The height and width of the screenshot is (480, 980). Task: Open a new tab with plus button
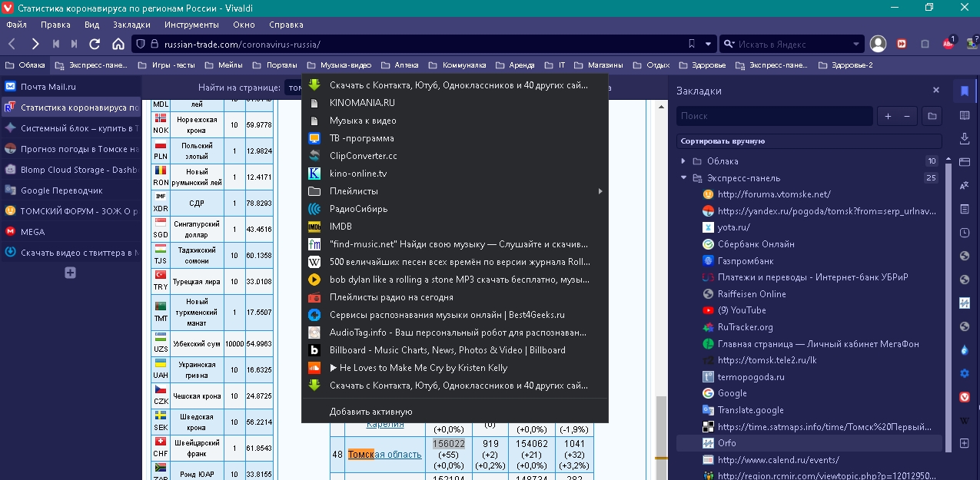click(x=70, y=273)
